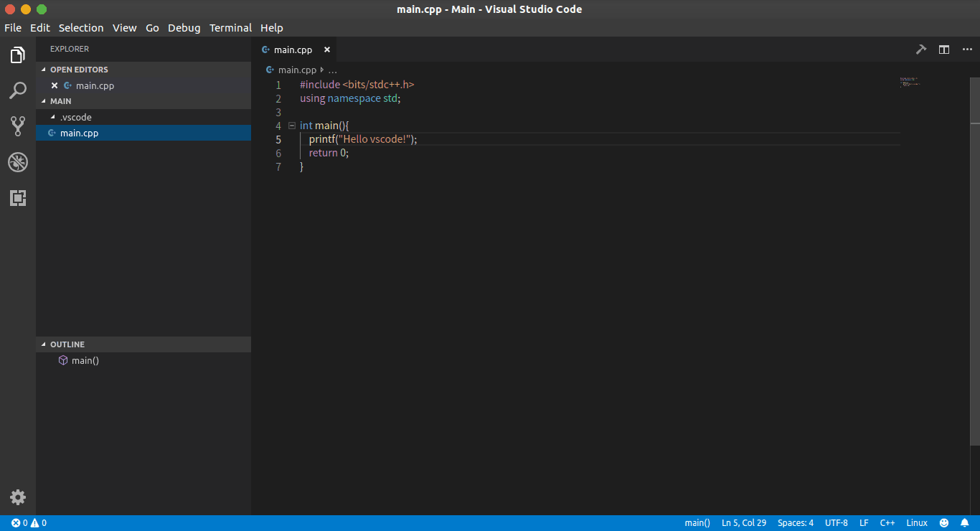The image size is (980, 531).
Task: Click the C++ language mode in the status bar
Action: coord(887,522)
